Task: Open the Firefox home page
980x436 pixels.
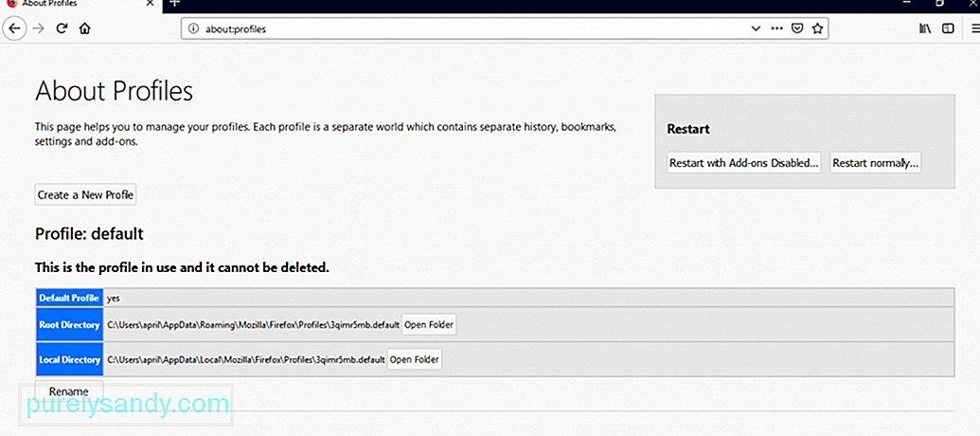Action: click(85, 28)
